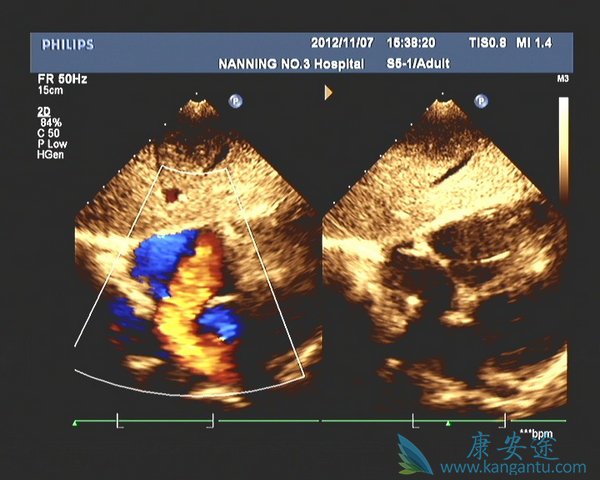Click the kangantu leaf logo watermark

416,455
